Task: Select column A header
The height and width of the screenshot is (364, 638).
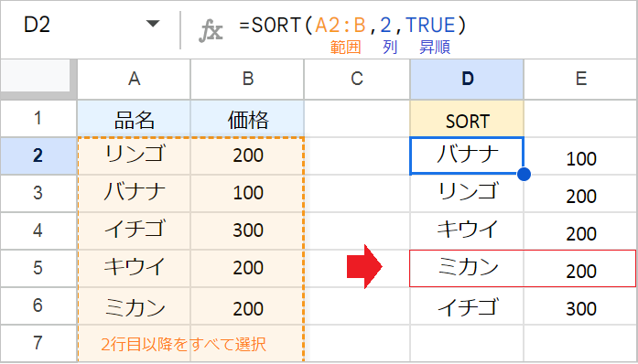Action: 134,79
